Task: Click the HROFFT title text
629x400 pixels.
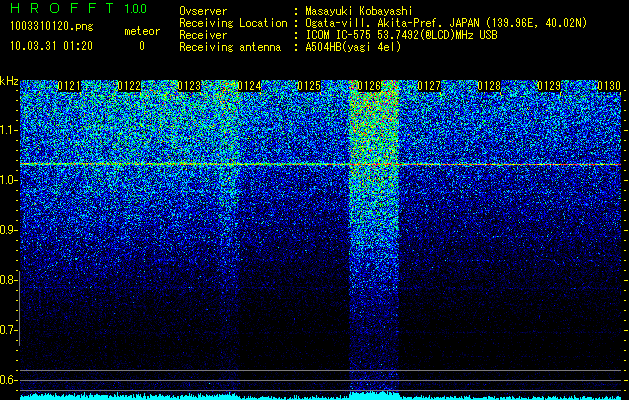Action: click(x=62, y=8)
